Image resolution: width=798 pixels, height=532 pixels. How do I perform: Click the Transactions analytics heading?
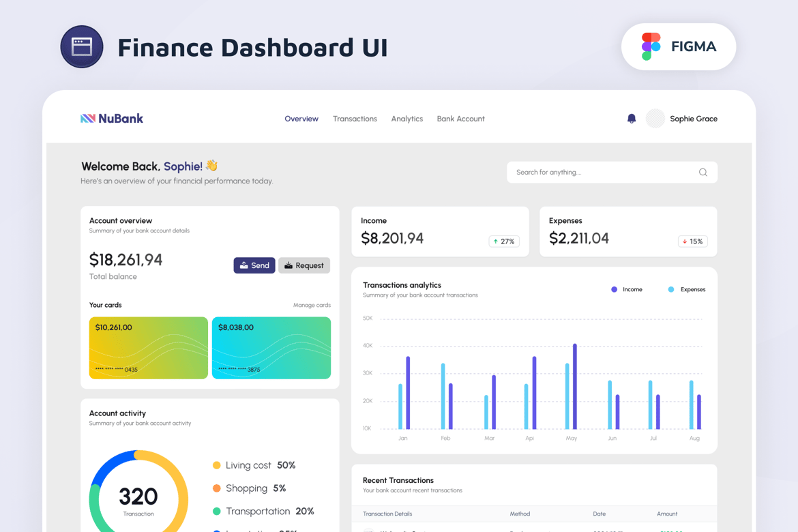(x=402, y=285)
